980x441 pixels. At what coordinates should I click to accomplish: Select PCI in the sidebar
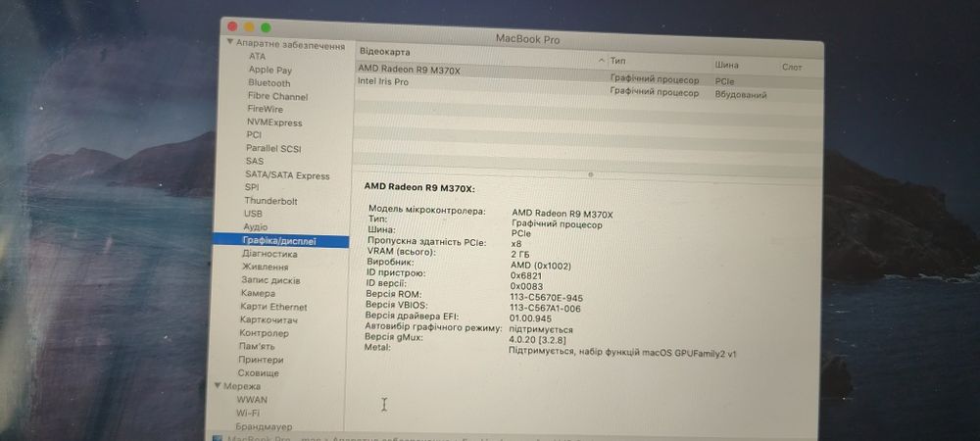254,135
